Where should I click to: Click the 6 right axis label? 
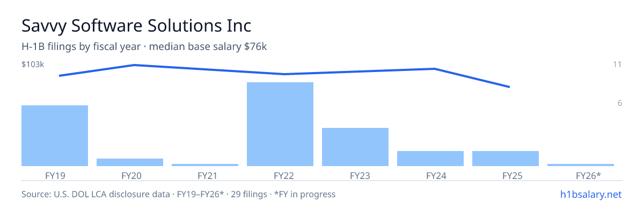coord(619,103)
